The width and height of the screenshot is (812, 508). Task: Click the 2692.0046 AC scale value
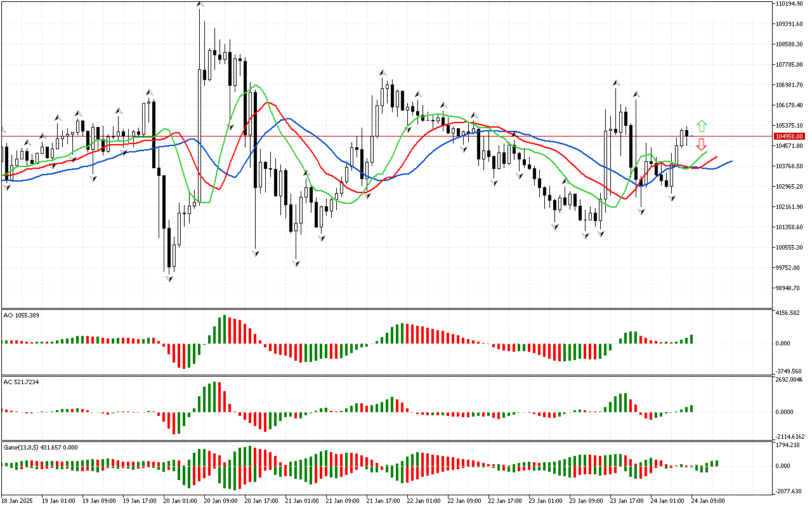pos(790,380)
